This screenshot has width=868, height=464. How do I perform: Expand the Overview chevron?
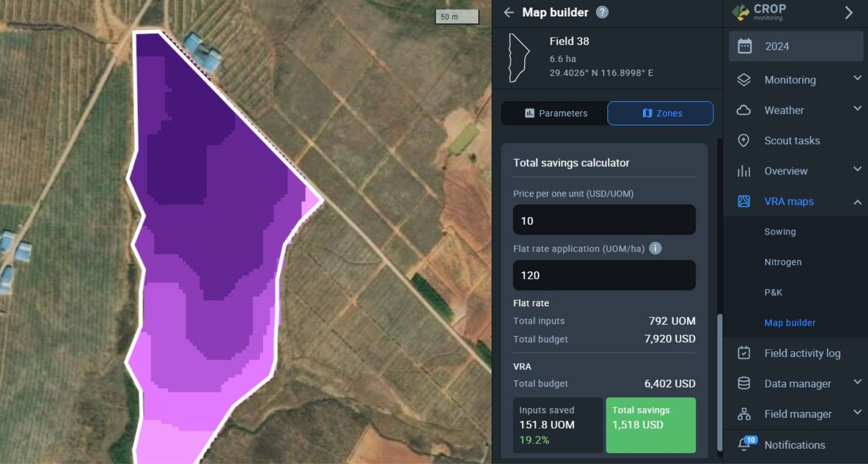pos(857,169)
